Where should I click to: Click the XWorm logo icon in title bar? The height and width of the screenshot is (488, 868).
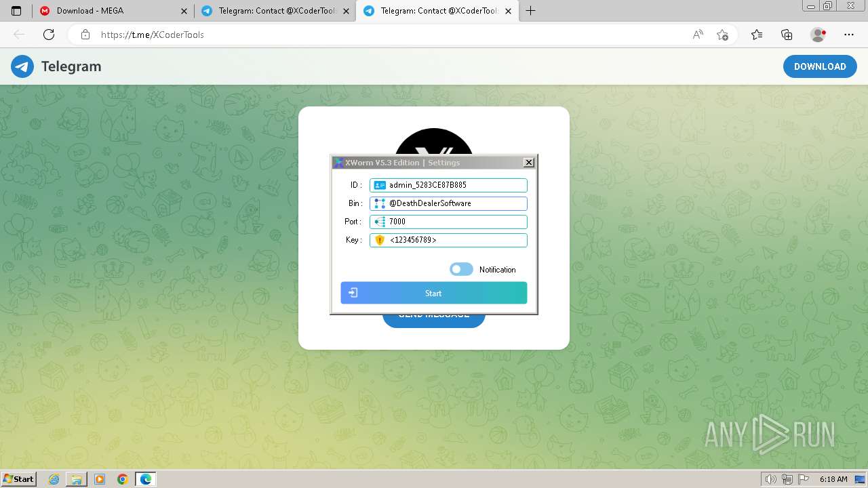[338, 163]
